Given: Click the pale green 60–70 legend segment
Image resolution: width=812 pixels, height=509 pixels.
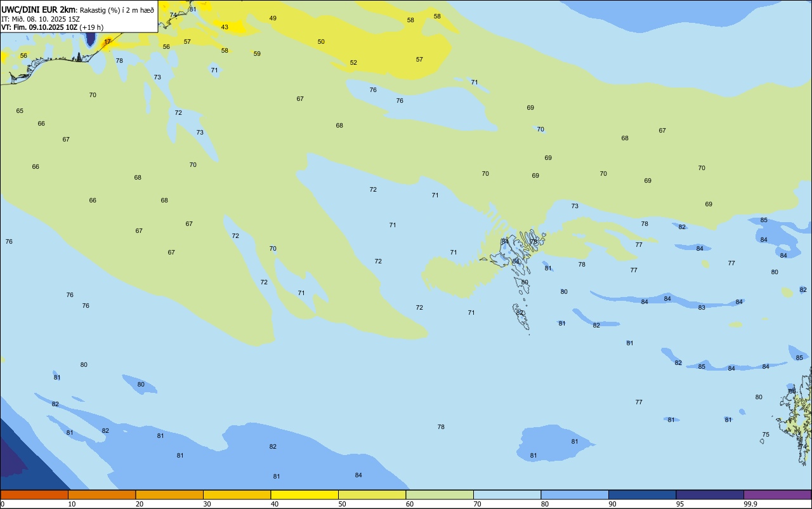Looking at the screenshot, I should pyautogui.click(x=440, y=494).
